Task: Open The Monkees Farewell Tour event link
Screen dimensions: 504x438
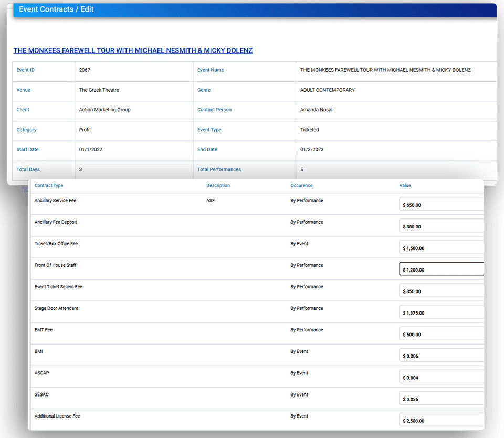Action: 133,50
